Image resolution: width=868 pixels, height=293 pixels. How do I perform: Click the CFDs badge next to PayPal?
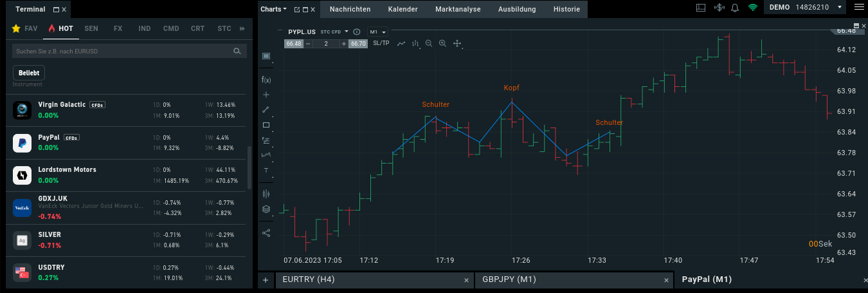tap(71, 138)
